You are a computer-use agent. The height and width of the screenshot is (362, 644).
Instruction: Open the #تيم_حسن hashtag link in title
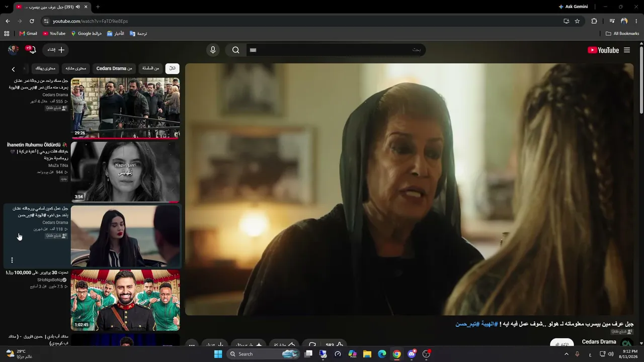coord(468,324)
